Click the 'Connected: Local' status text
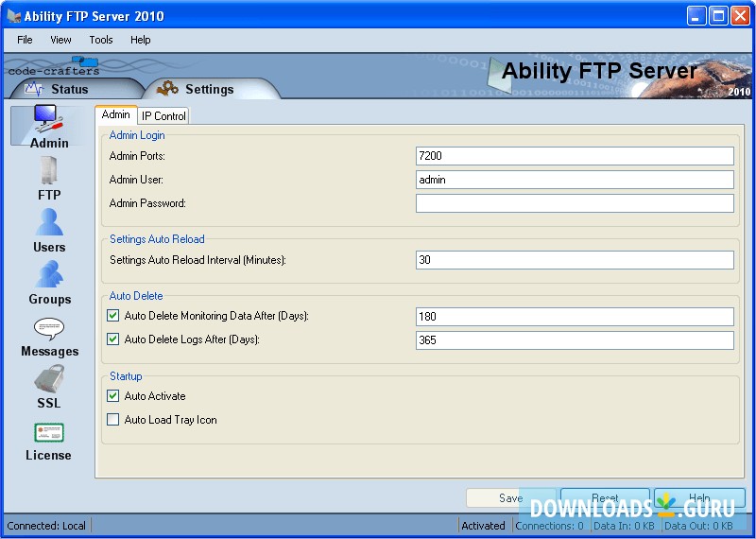This screenshot has height=539, width=756. (46, 526)
